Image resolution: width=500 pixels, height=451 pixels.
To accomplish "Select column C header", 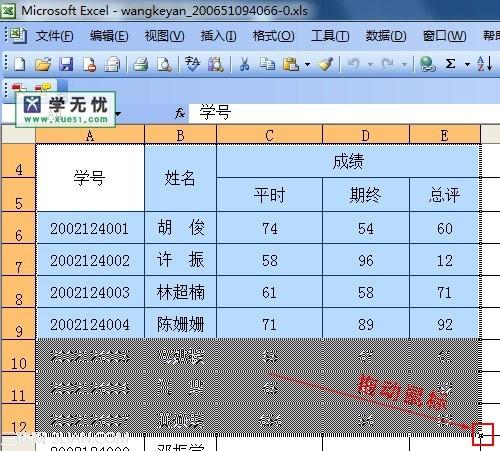I will tap(269, 135).
